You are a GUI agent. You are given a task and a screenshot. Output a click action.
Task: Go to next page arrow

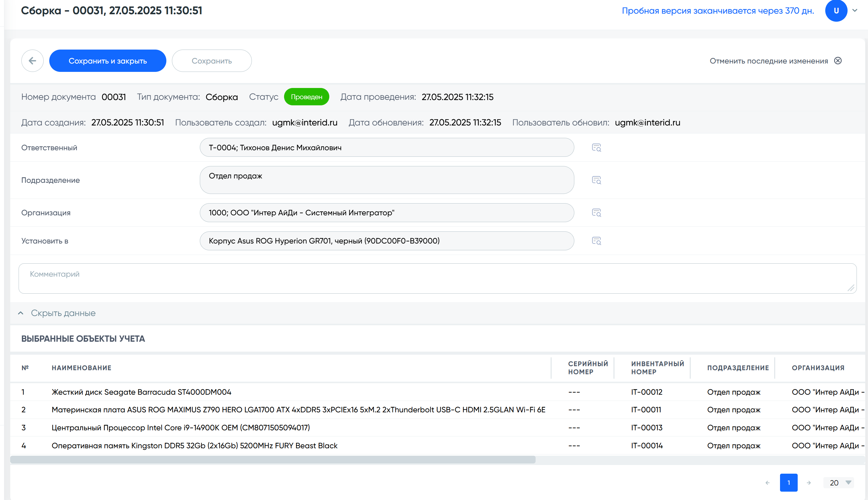point(809,482)
